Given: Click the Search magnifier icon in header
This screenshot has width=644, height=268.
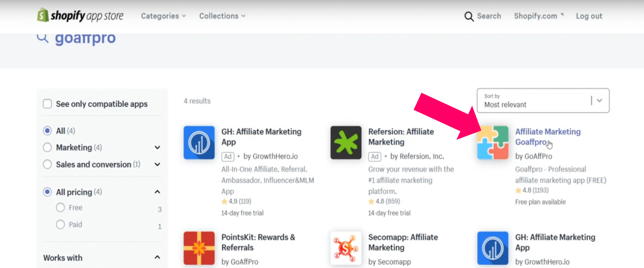Looking at the screenshot, I should pyautogui.click(x=469, y=16).
